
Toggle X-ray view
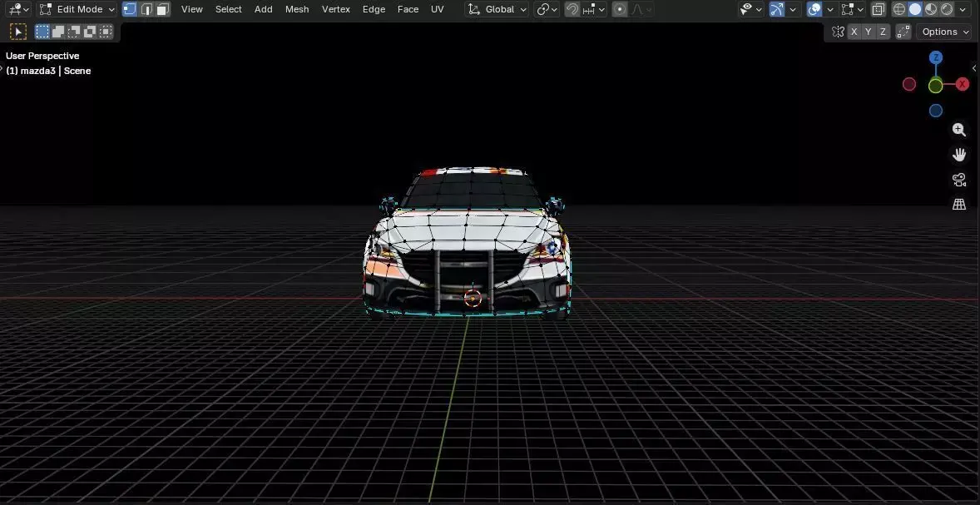tap(879, 9)
